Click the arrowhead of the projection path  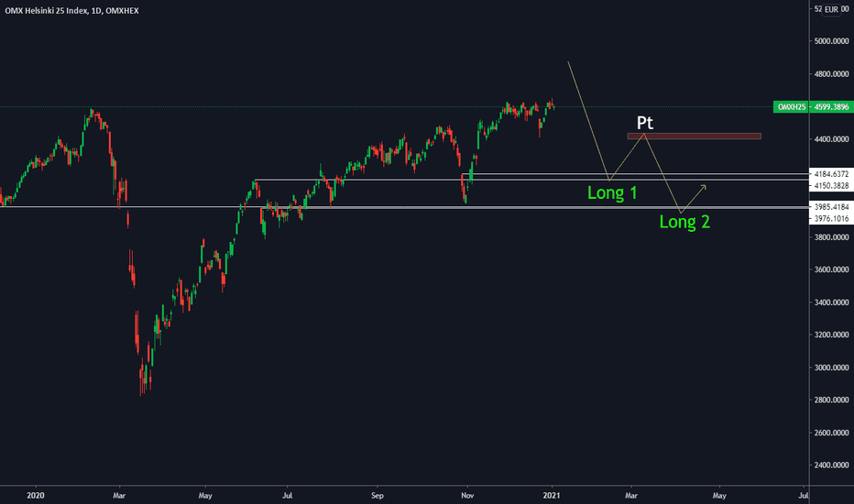click(x=706, y=186)
